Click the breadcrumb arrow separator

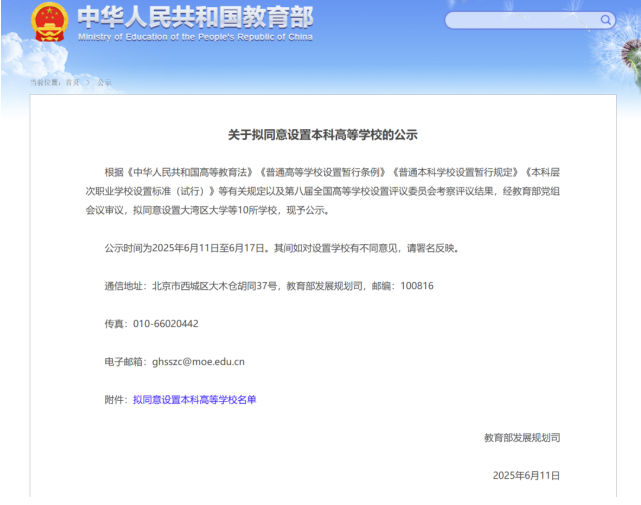click(88, 82)
